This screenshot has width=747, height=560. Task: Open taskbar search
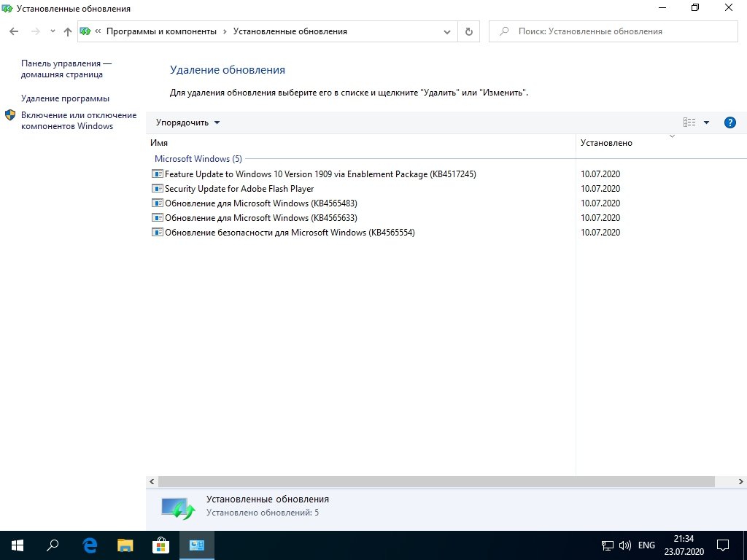point(53,545)
